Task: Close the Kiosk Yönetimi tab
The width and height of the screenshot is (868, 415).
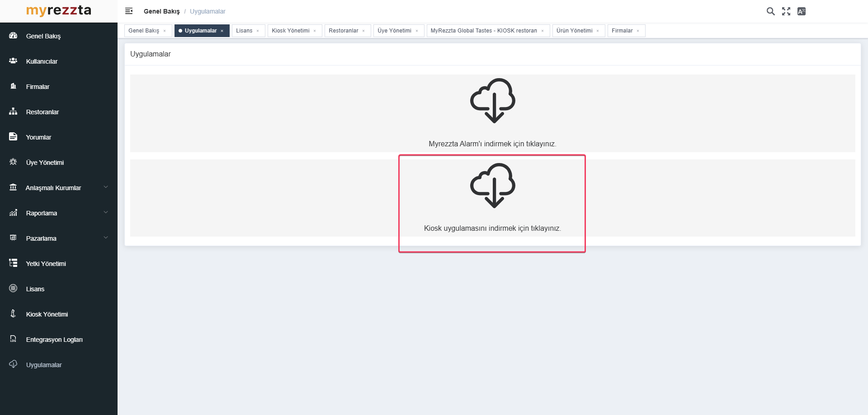Action: tap(315, 31)
